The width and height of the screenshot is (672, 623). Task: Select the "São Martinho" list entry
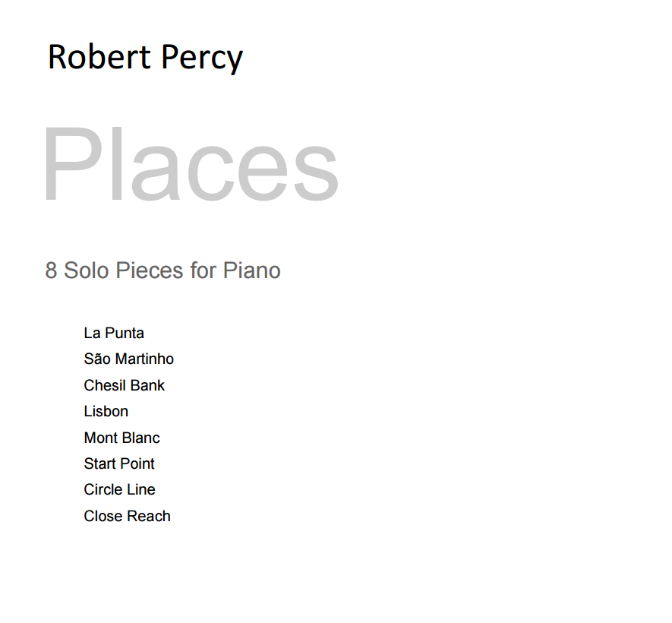point(128,359)
